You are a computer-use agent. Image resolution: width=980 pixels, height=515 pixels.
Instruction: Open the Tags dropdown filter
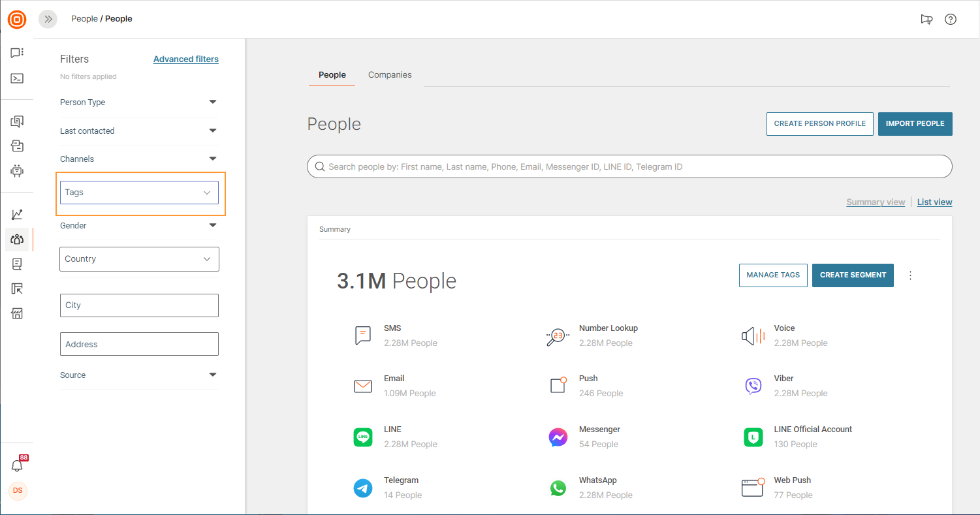click(x=139, y=193)
